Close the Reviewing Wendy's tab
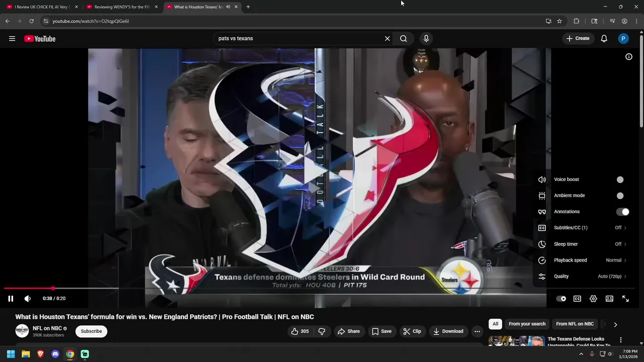The height and width of the screenshot is (362, 644). (x=156, y=7)
